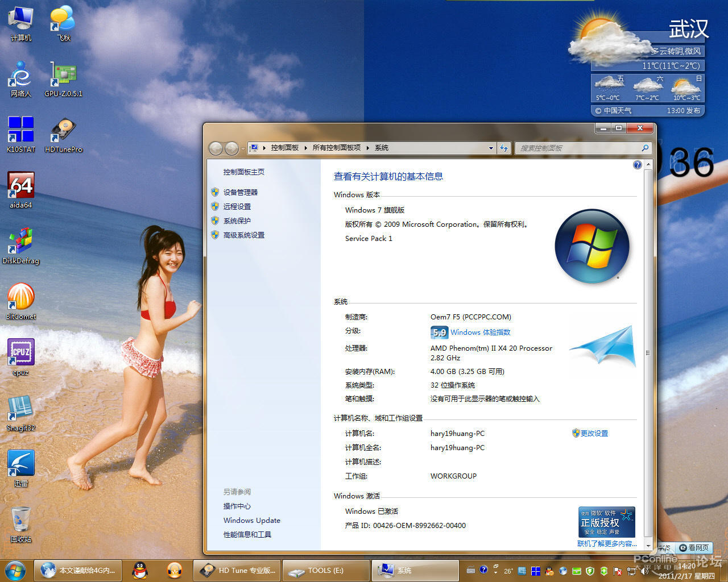Open 操作中心 link
This screenshot has height=582, width=728.
237,506
